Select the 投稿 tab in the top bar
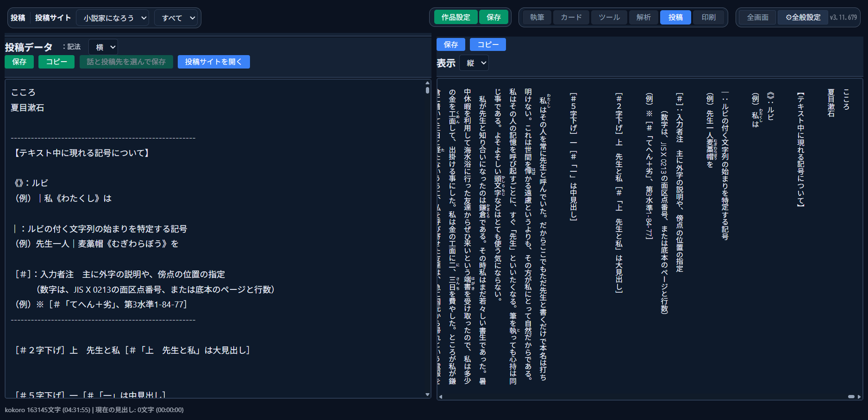The width and height of the screenshot is (868, 420). click(x=675, y=17)
